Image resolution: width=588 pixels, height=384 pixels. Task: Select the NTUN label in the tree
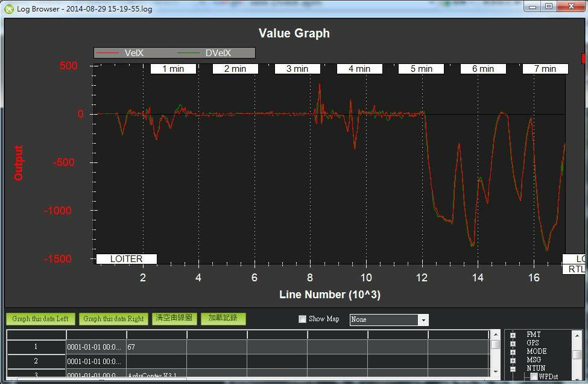(x=536, y=368)
